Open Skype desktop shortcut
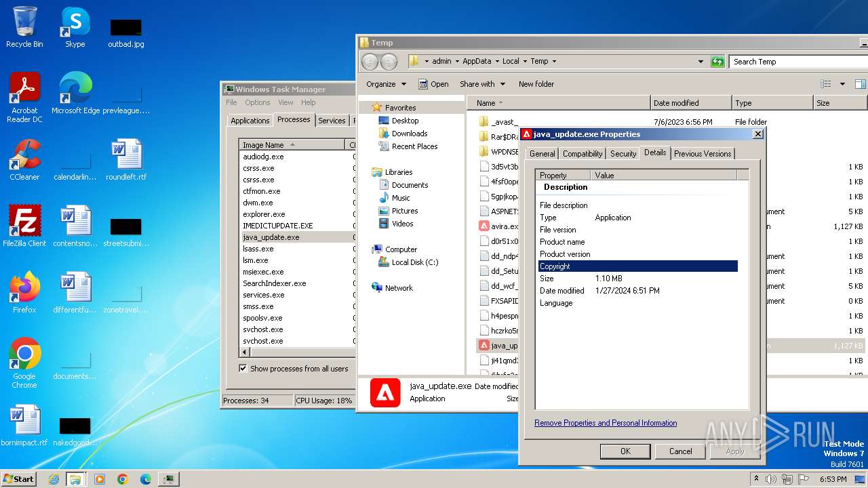This screenshot has height=488, width=868. (75, 27)
